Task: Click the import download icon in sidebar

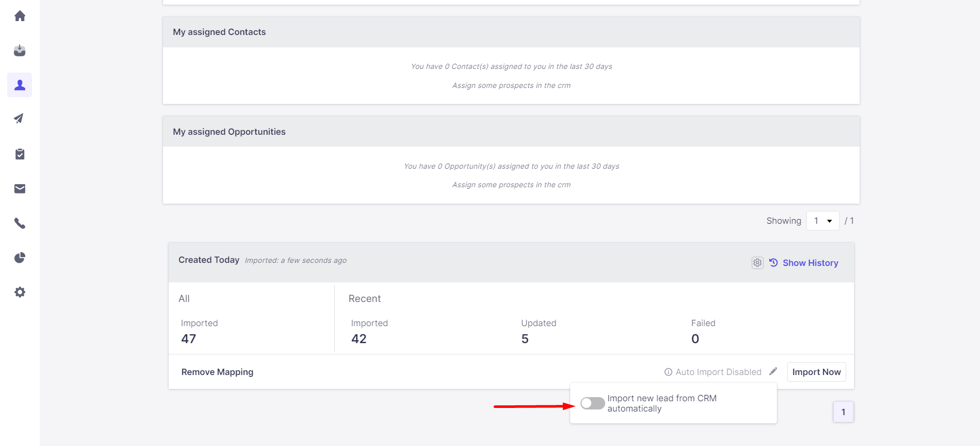Action: click(20, 50)
